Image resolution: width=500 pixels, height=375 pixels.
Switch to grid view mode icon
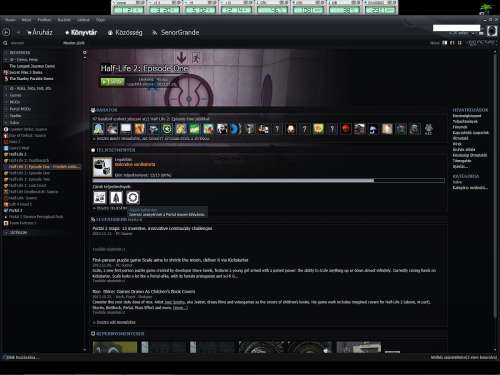coord(460,43)
